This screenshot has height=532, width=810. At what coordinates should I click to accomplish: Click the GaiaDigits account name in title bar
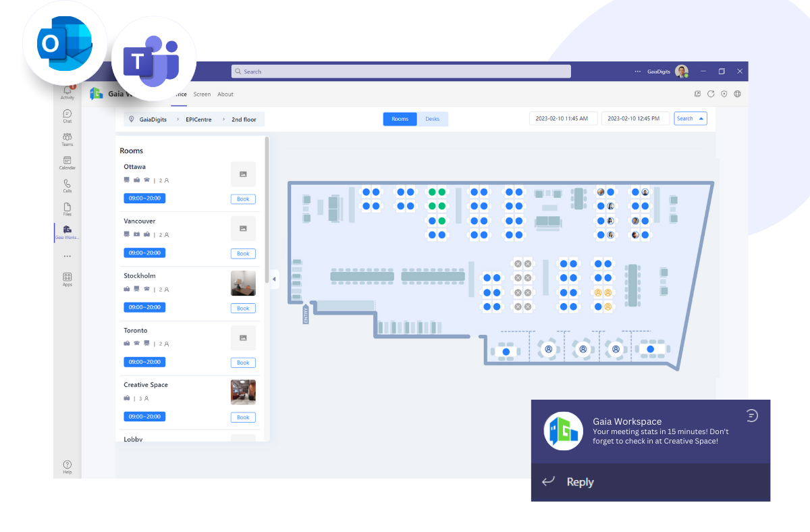click(659, 72)
